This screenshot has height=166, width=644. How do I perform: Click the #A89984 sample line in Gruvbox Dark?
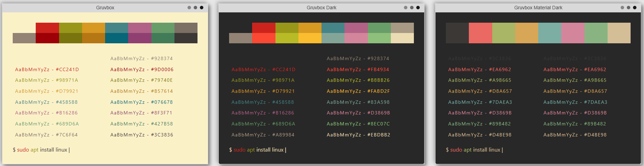263,135
